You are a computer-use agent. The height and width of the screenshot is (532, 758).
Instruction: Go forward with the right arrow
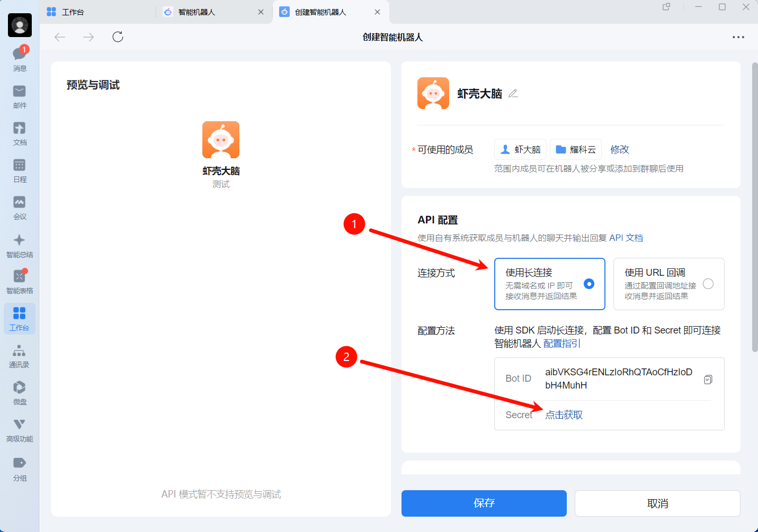tap(88, 37)
